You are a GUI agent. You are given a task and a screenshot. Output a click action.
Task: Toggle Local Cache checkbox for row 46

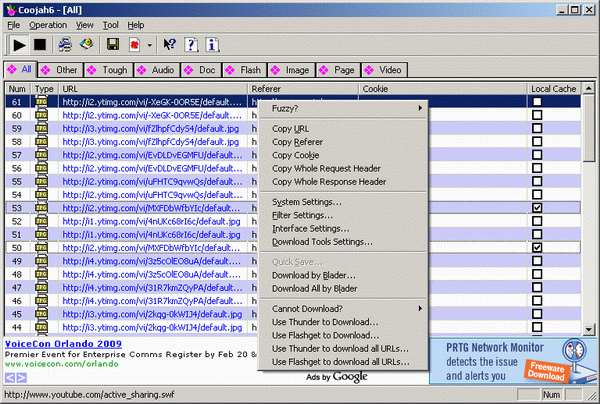[537, 301]
